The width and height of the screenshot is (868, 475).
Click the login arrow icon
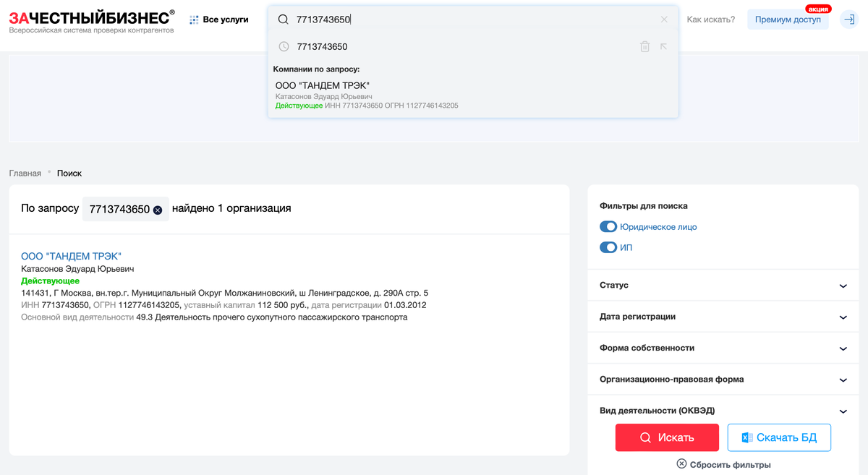[x=848, y=20]
